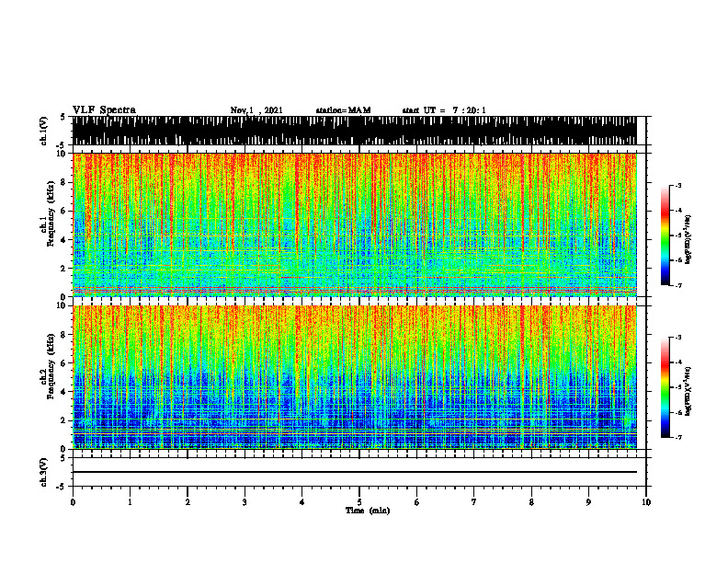Screen dimensions: 728x563
Task: Click ch.2 color bar 'log(PSD)' unit label
Action: 688,392
